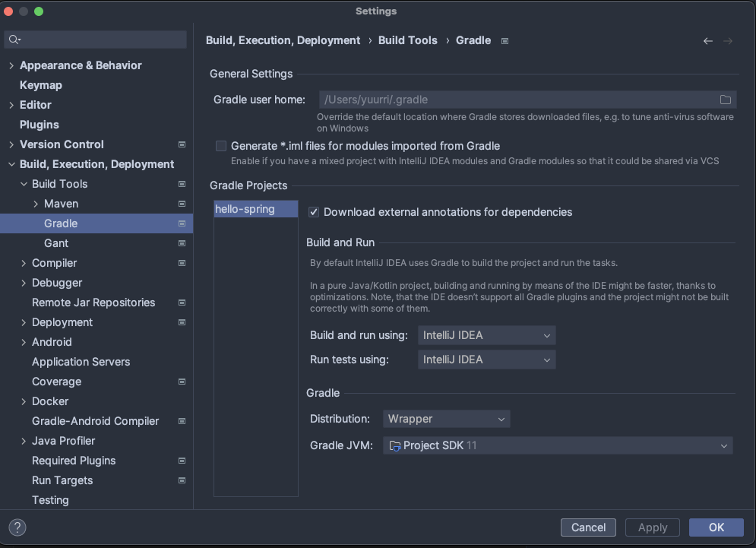Select hello-spring in Gradle Projects list
Viewport: 756px width, 548px height.
(x=255, y=209)
